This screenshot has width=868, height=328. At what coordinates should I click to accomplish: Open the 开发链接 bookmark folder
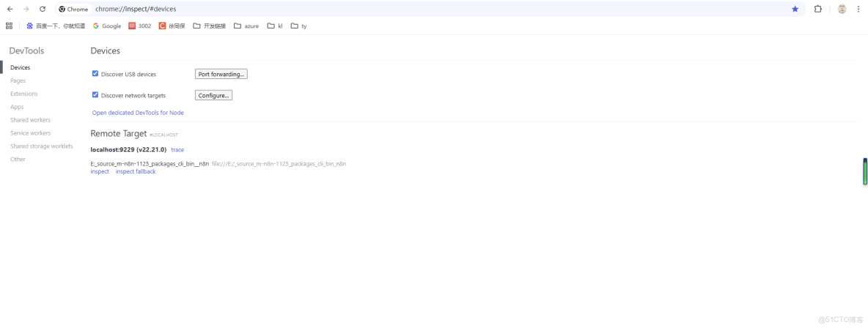point(209,26)
